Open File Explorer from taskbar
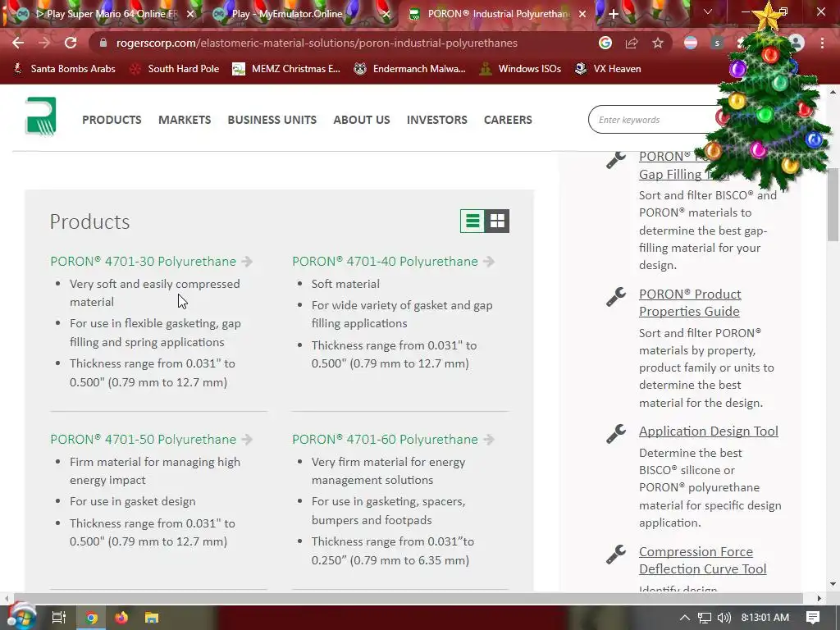 pyautogui.click(x=152, y=618)
